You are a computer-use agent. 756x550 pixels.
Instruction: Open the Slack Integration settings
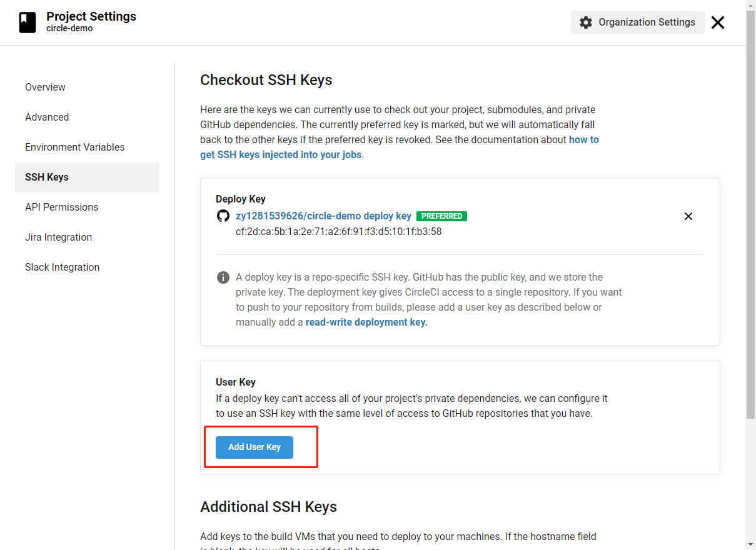[62, 267]
